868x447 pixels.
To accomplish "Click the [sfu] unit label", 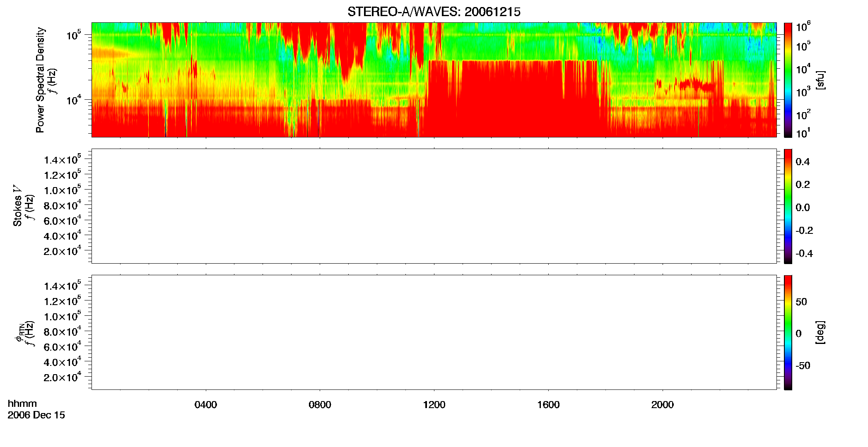I will (821, 80).
